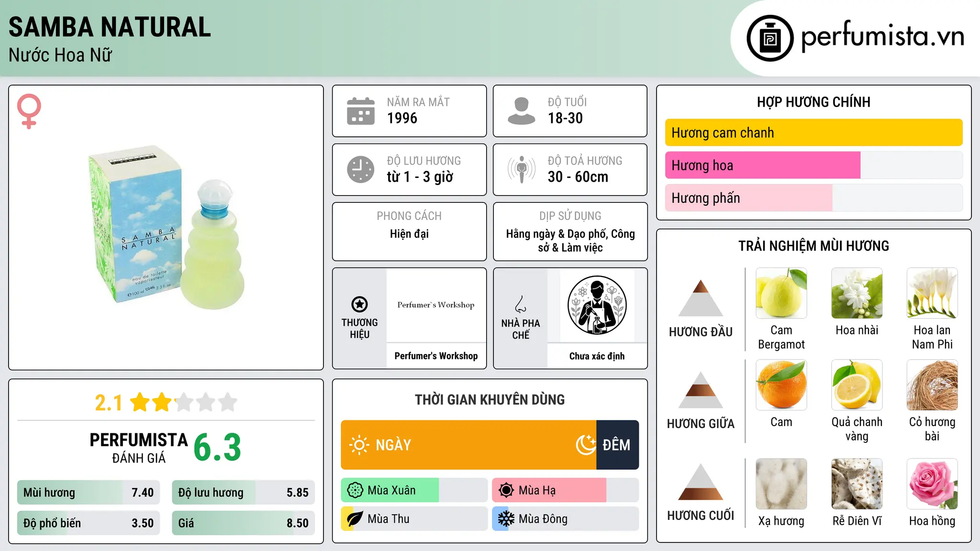Click the light pink Hương phấn accord bar

(x=749, y=198)
